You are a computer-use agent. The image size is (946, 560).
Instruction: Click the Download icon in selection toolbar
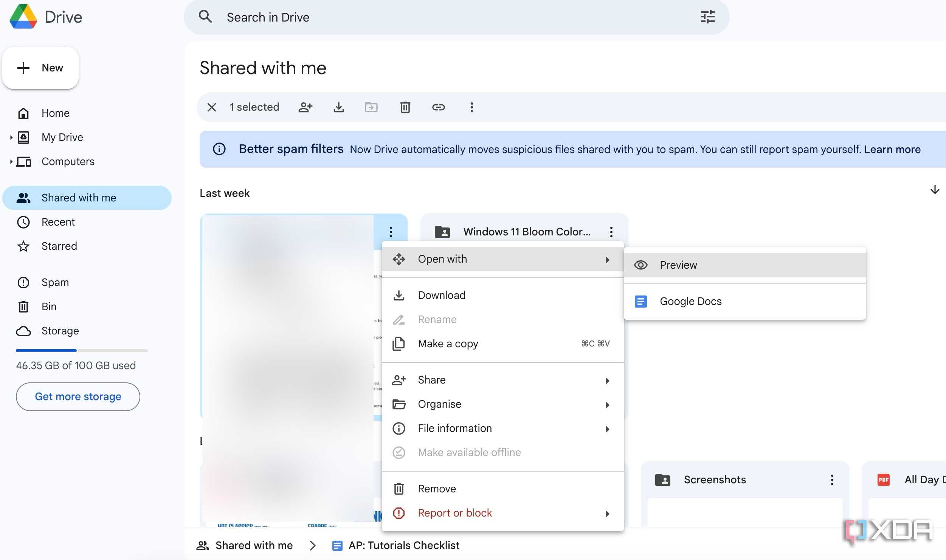coord(338,107)
